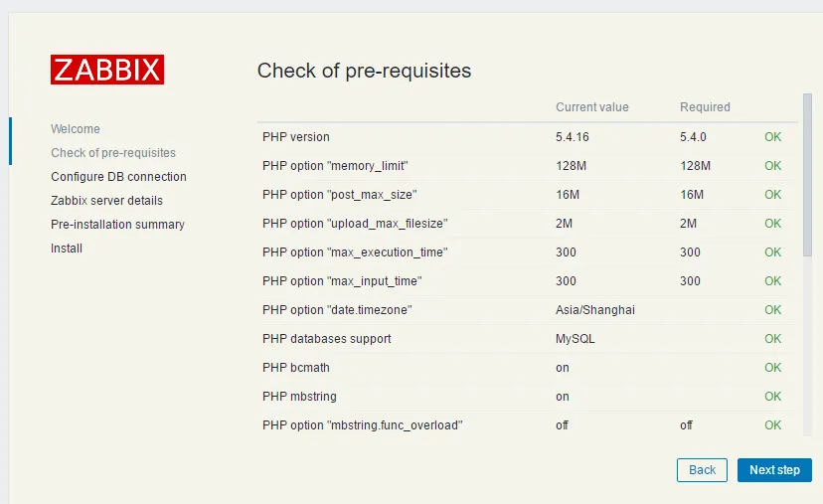Click the Asia/Shanghai timezone value
Screen dimensions: 823x504
(x=595, y=310)
